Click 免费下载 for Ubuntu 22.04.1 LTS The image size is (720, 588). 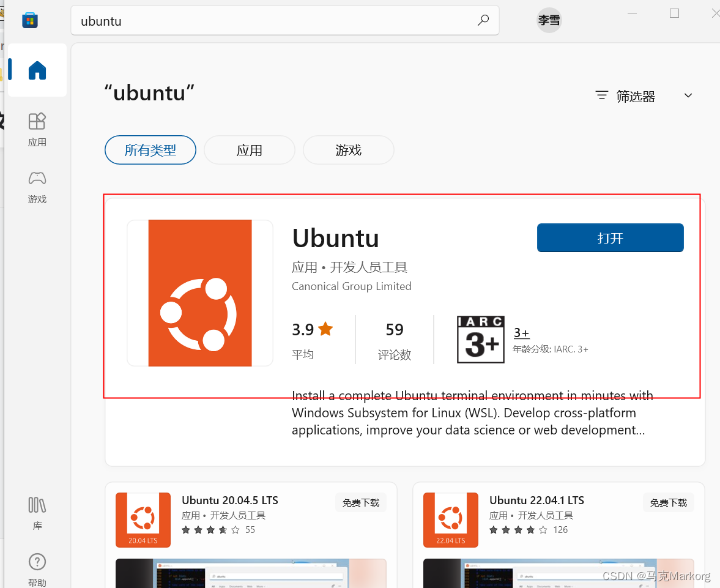click(669, 502)
